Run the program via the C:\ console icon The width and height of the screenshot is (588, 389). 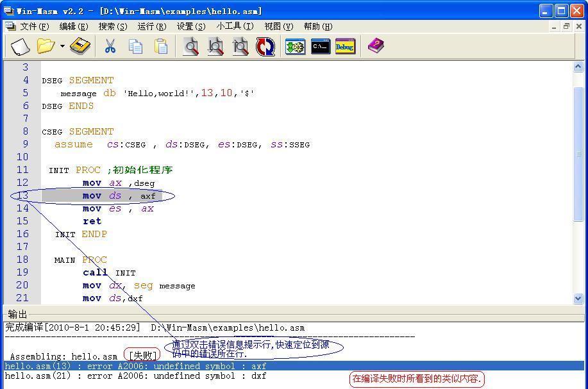tap(321, 47)
